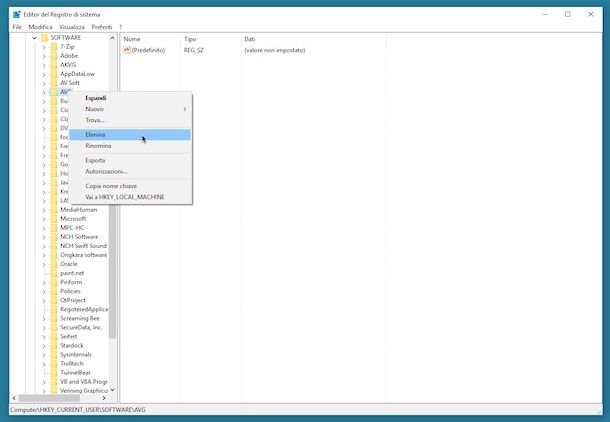This screenshot has width=610, height=422.
Task: Choose Esporta in the context menu
Action: (130, 160)
